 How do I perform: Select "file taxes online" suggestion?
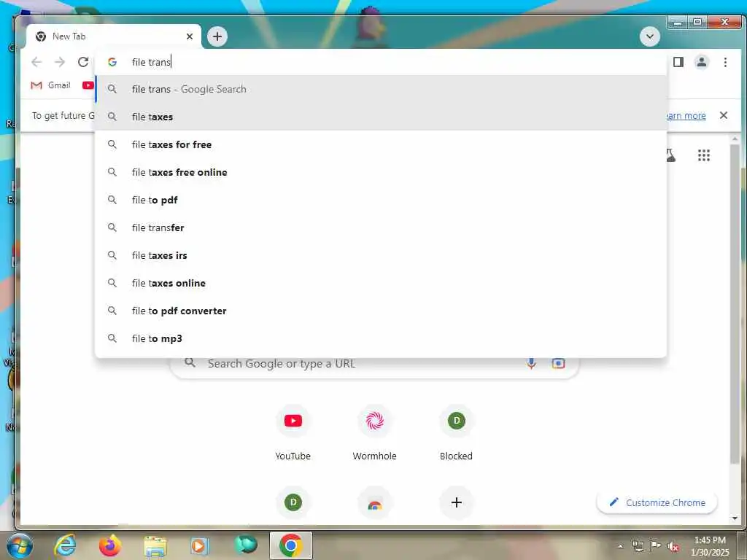pyautogui.click(x=381, y=283)
